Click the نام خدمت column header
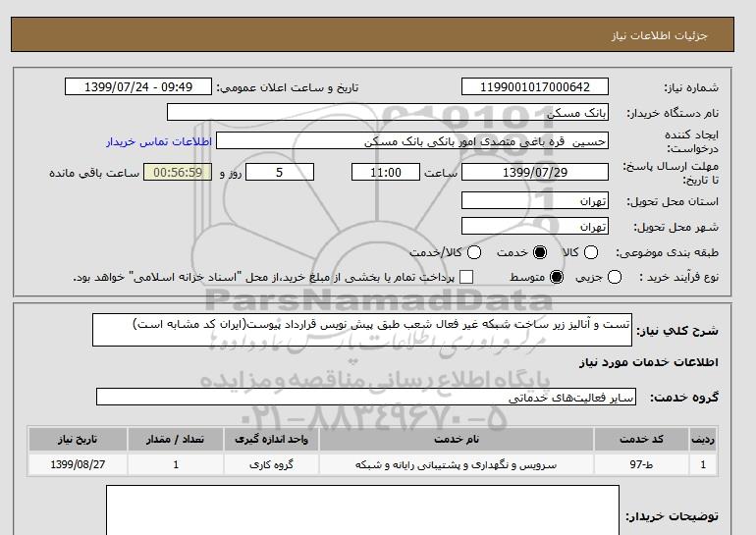The width and height of the screenshot is (756, 535). tap(457, 439)
